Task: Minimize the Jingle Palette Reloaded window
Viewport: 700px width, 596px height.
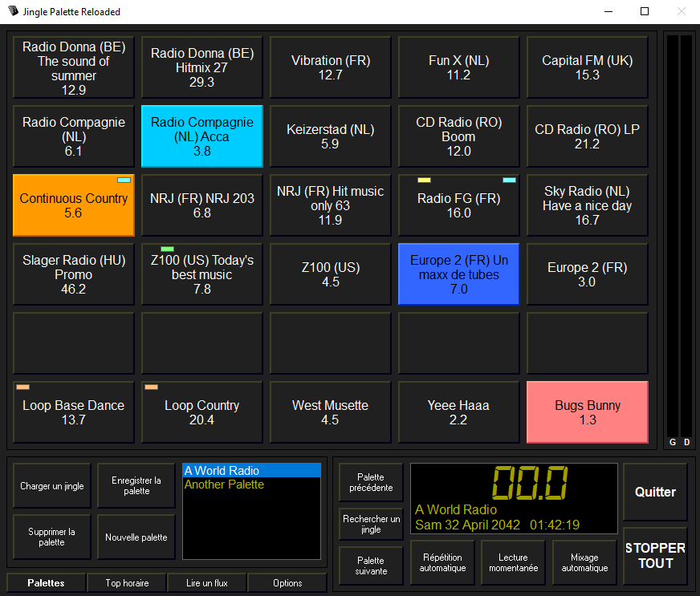Action: click(608, 11)
